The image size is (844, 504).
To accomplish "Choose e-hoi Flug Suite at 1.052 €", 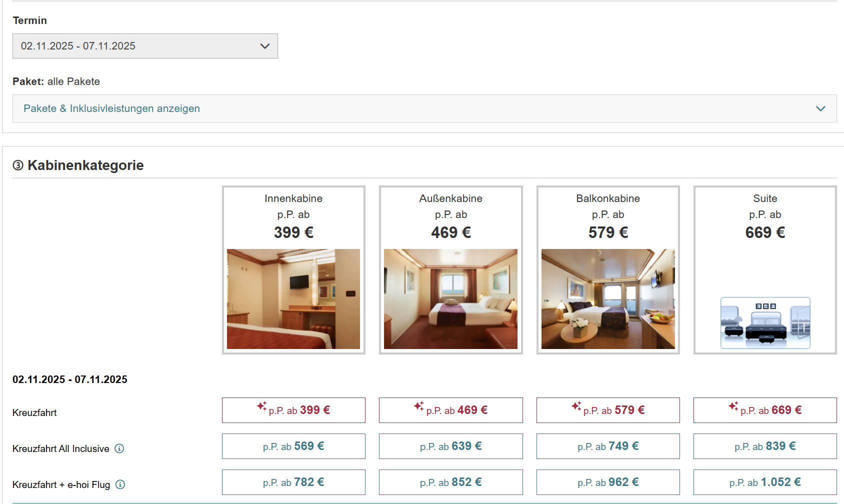I will point(765,482).
